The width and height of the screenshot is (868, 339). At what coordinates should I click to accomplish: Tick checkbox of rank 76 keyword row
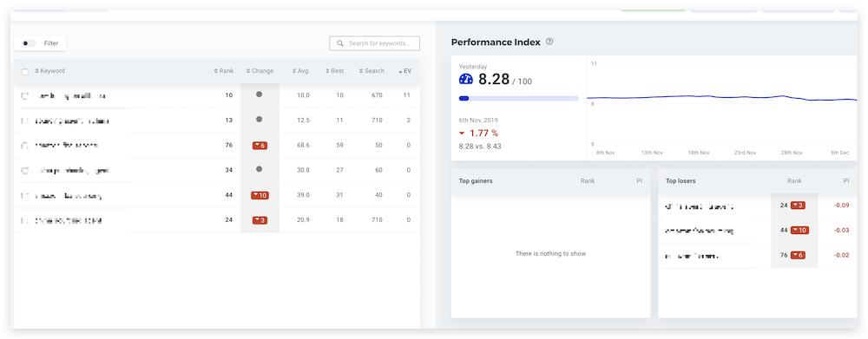pos(24,146)
